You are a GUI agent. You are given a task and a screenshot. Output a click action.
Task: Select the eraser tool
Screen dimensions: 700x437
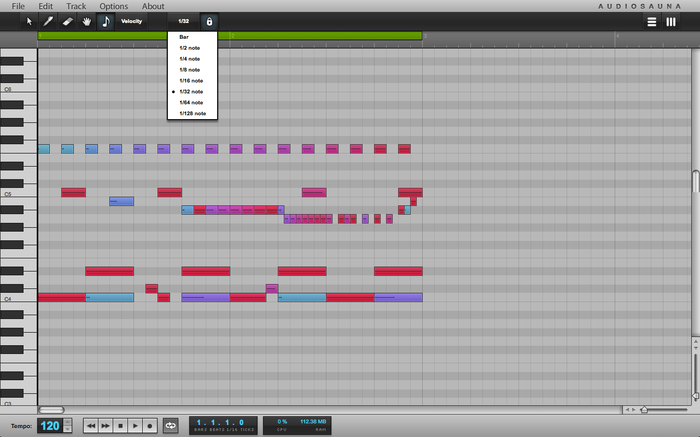tap(67, 20)
